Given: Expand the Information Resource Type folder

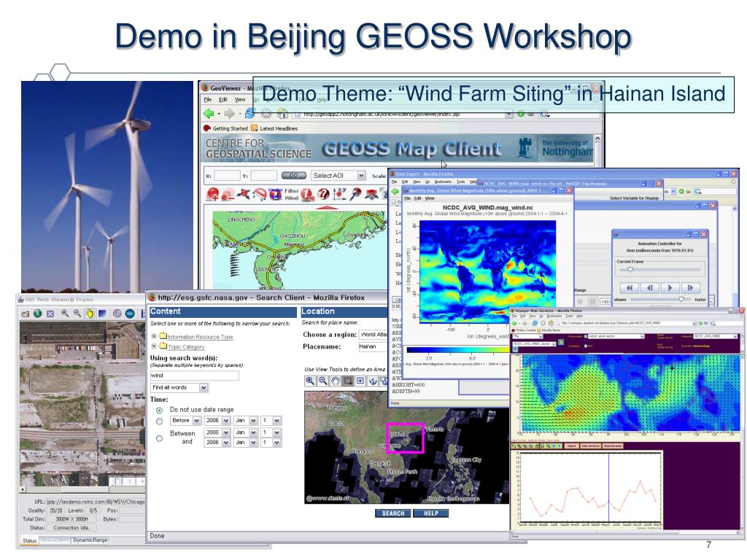Looking at the screenshot, I should 154,336.
